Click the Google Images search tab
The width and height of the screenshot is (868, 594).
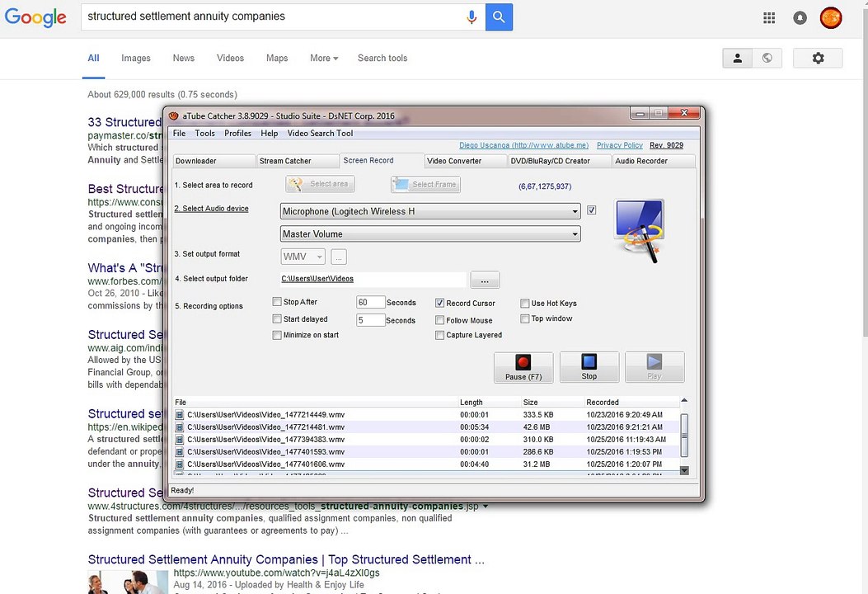[x=136, y=59]
